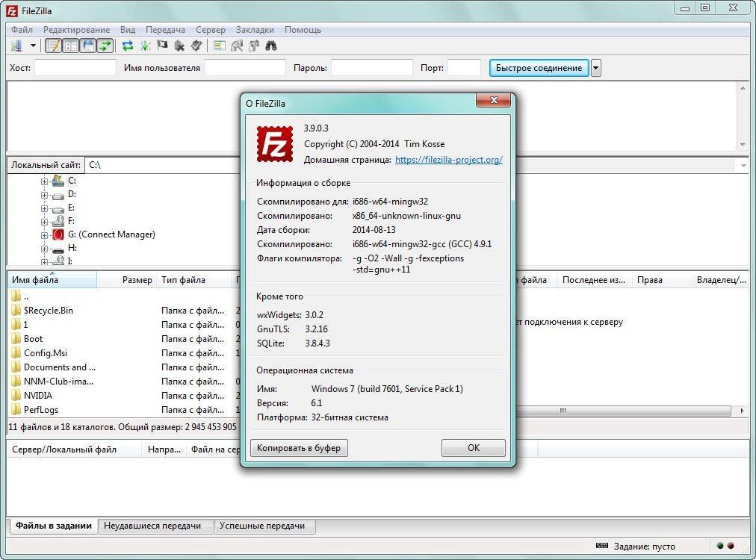Open the Файл menu
The height and width of the screenshot is (560, 756).
(x=22, y=29)
